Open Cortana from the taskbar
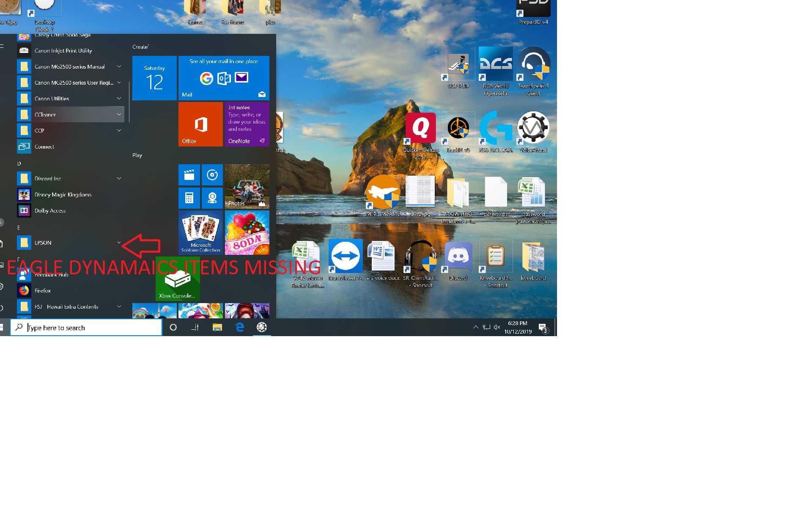This screenshot has width=812, height=508. point(173,327)
